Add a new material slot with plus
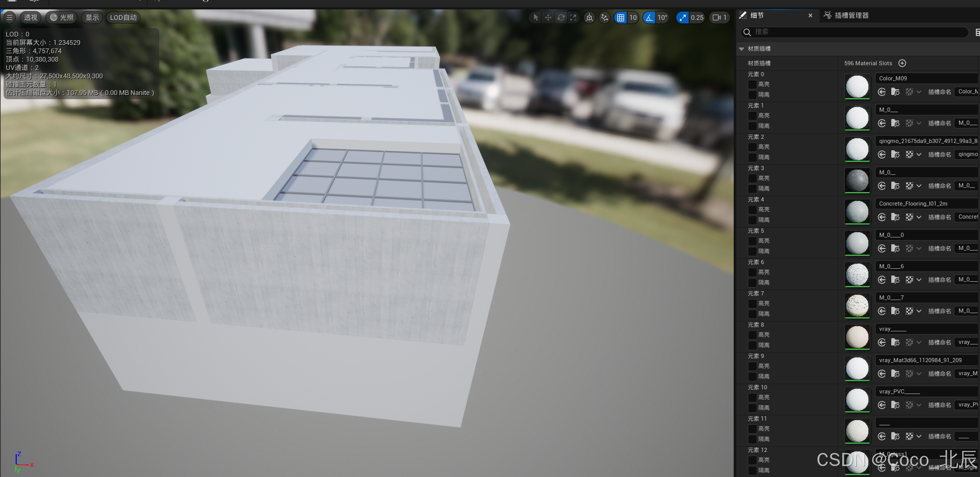Viewport: 980px width, 477px height. point(902,63)
